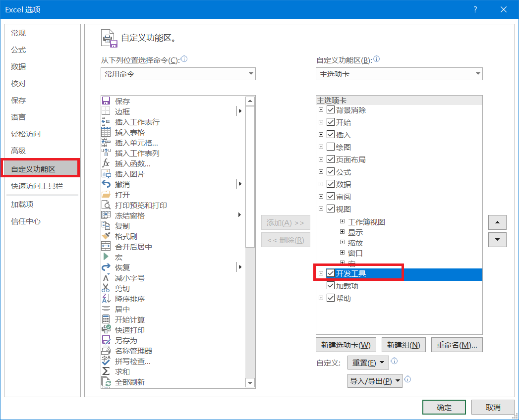The image size is (519, 420).
Task: Click the 另存为 save-as icon
Action: point(106,340)
